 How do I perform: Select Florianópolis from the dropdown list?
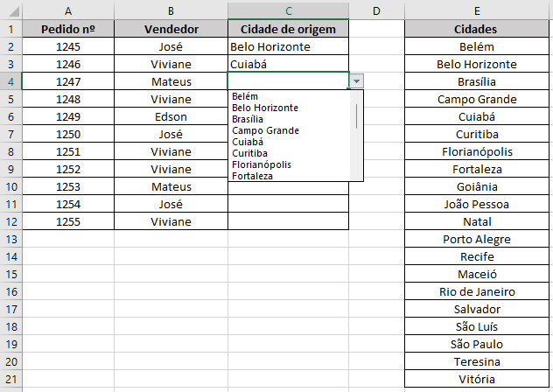coord(262,164)
